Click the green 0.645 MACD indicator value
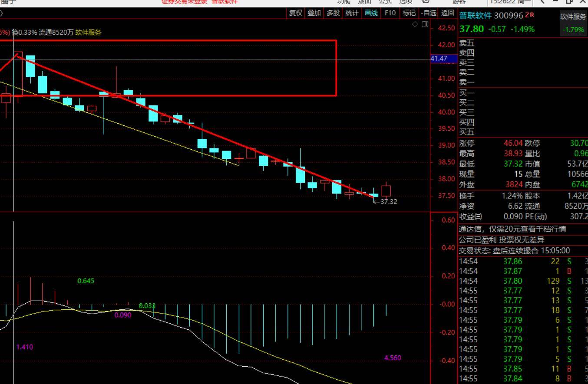 (x=86, y=281)
